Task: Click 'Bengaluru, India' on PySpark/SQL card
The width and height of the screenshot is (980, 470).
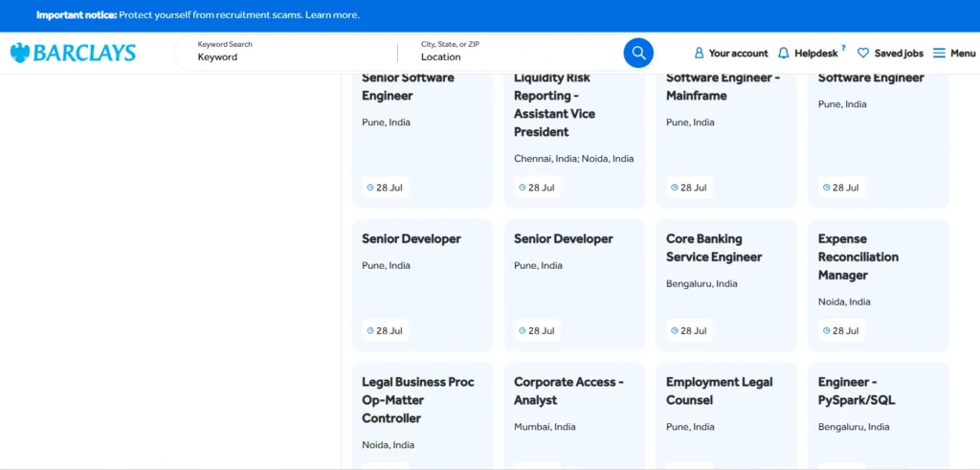Action: pyautogui.click(x=853, y=427)
